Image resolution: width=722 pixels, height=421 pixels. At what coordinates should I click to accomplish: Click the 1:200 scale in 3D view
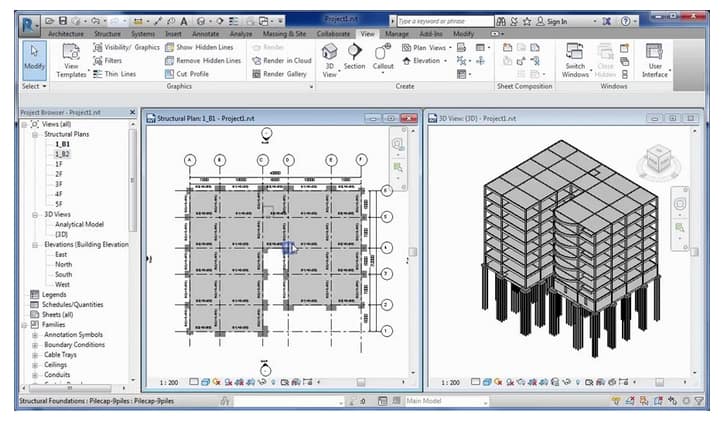tap(450, 382)
